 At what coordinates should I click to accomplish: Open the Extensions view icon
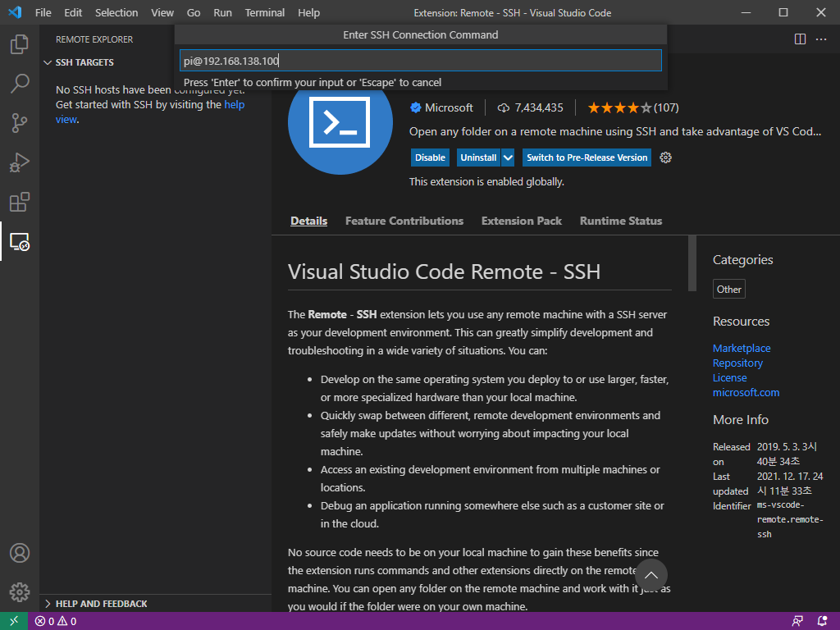point(20,203)
